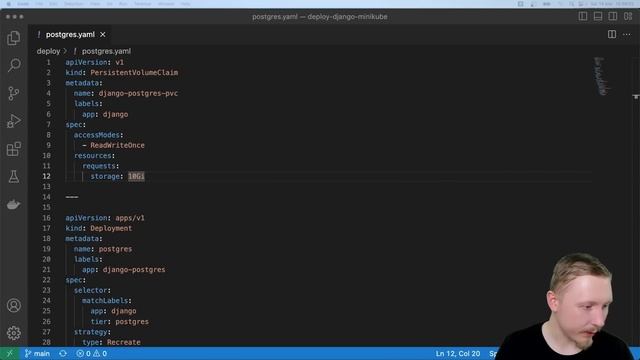
Task: Toggle the primary sidebar layout button
Action: pos(583,16)
